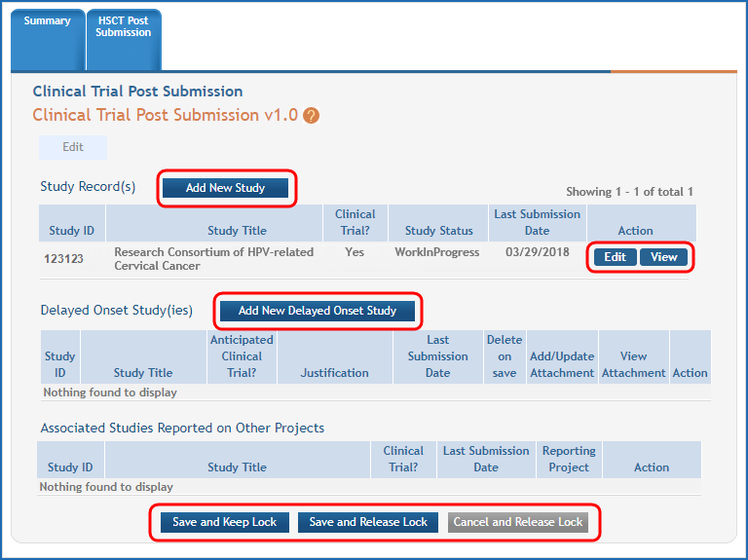Viewport: 748px width, 560px height.
Task: Click the Anticipated Clinical Trial? column header
Action: [x=242, y=355]
